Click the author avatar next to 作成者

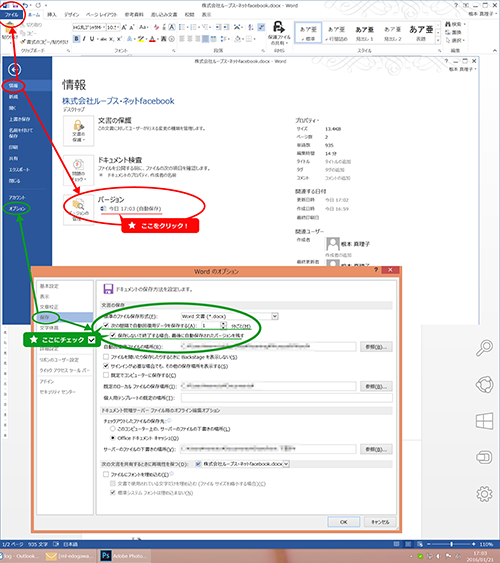pyautogui.click(x=332, y=244)
